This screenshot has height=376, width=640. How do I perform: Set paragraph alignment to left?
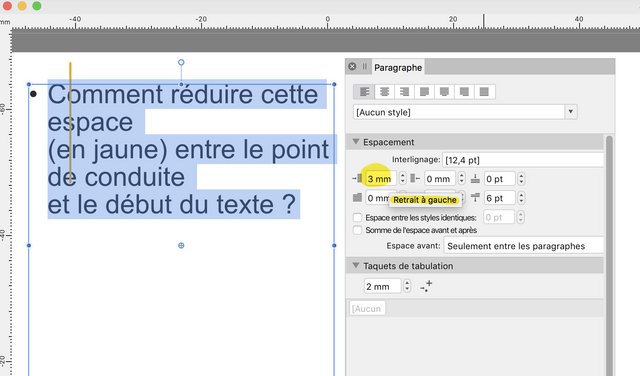[x=364, y=92]
